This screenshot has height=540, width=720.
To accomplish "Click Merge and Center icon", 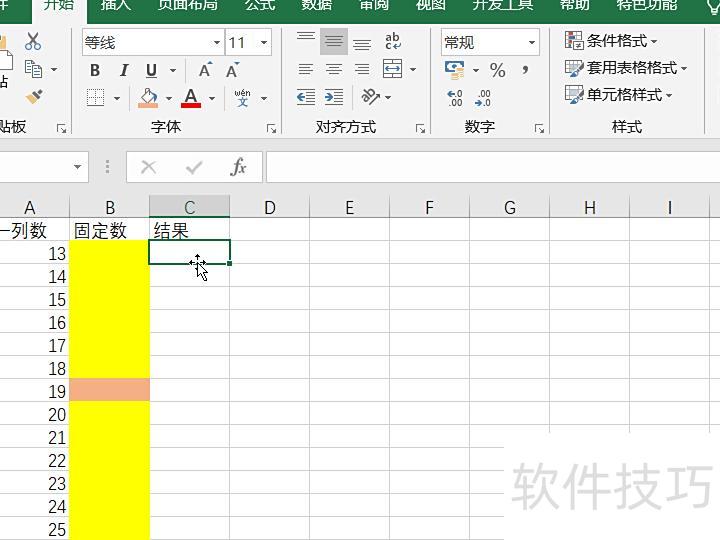I will coord(393,69).
